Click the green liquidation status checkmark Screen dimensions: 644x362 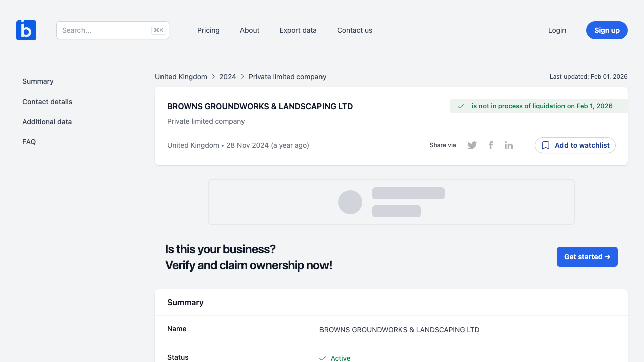(461, 106)
